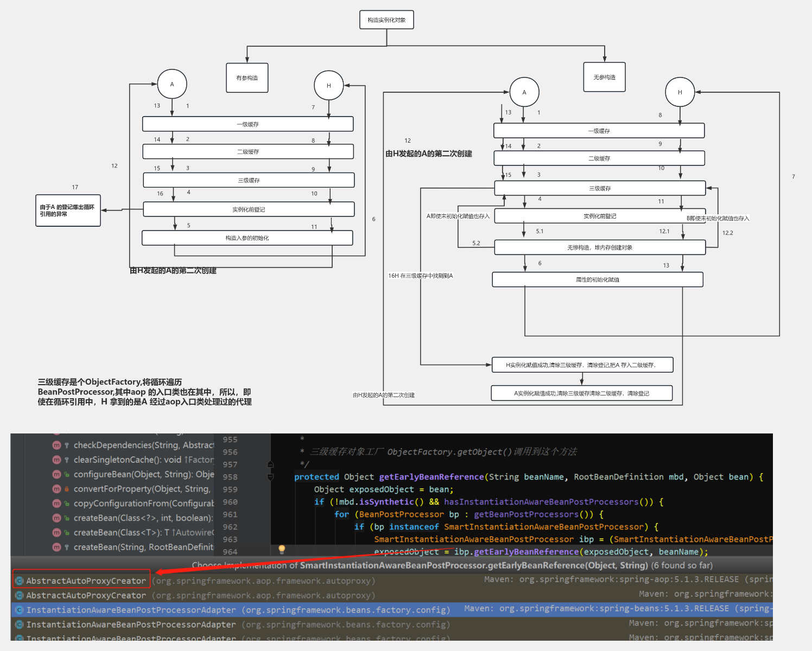Click the lightbulb intention icon in the editor

pyautogui.click(x=282, y=549)
